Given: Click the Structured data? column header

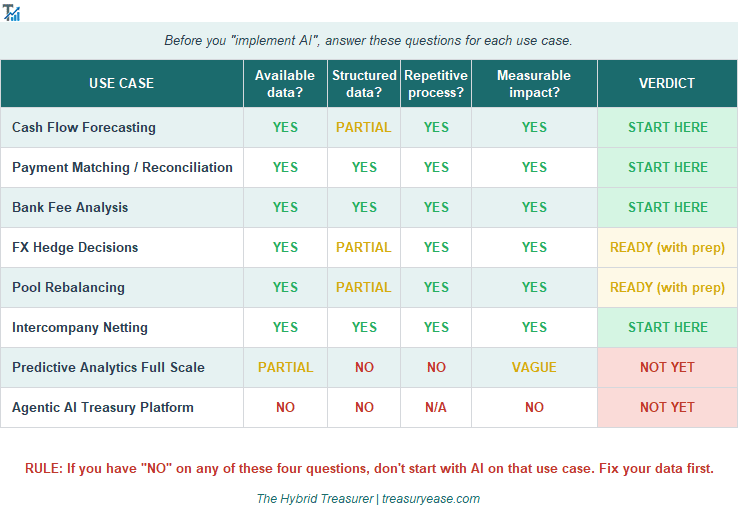Looking at the screenshot, I should coord(364,83).
